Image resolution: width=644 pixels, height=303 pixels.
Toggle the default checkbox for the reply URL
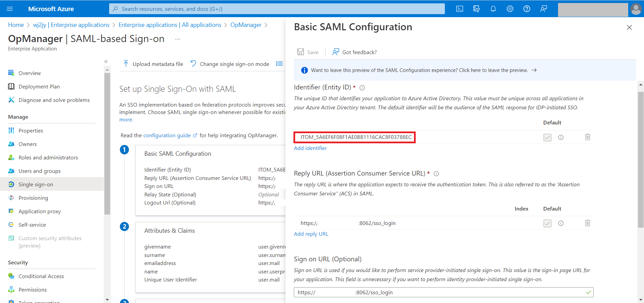(547, 223)
